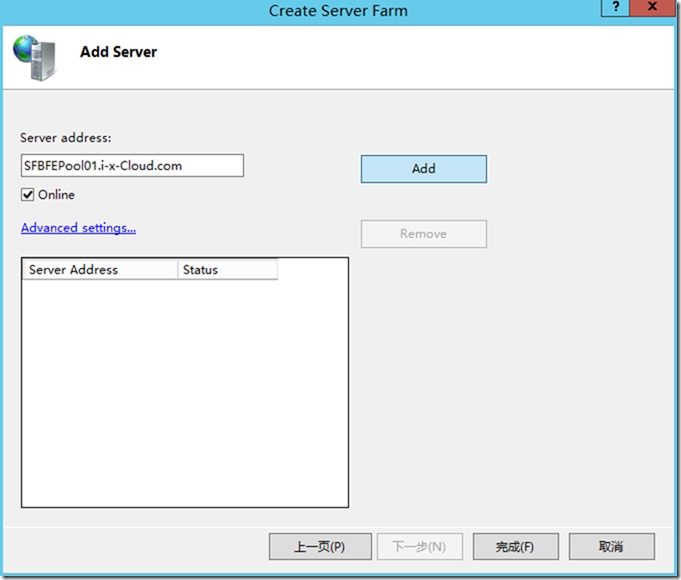Image resolution: width=681 pixels, height=580 pixels.
Task: Close the Create Server Farm dialog
Action: pos(652,7)
